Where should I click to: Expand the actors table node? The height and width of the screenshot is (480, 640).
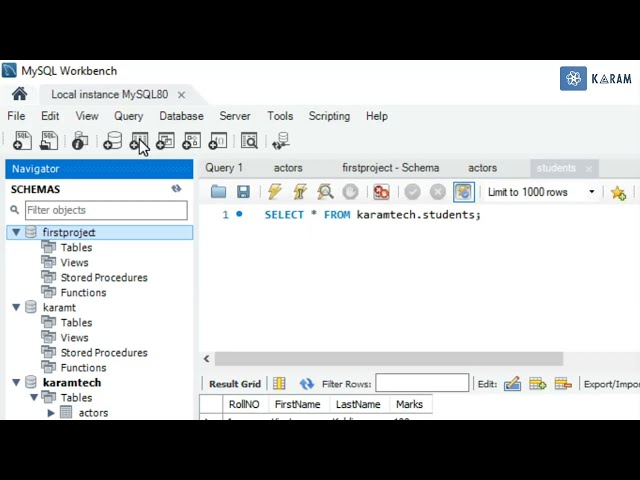51,413
